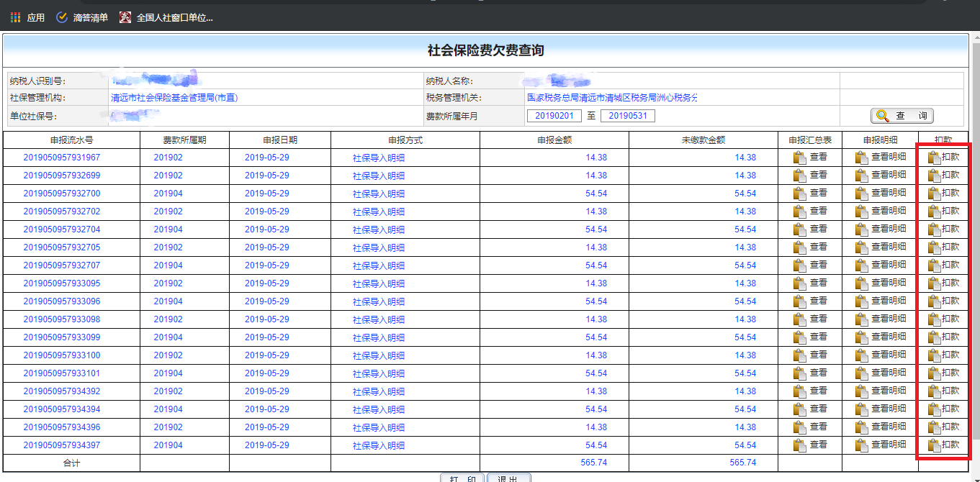Open 查看明细 icon for row 2019050957931967
This screenshot has width=980, height=482.
point(861,158)
